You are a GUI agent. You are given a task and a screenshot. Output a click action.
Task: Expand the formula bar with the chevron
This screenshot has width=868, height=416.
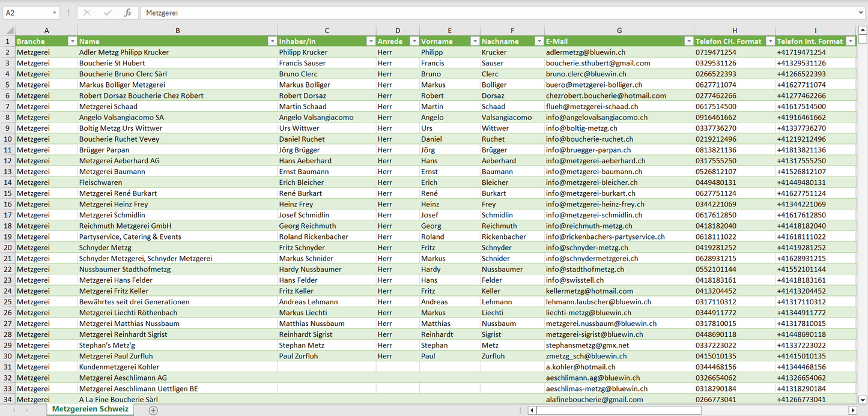[x=861, y=13]
